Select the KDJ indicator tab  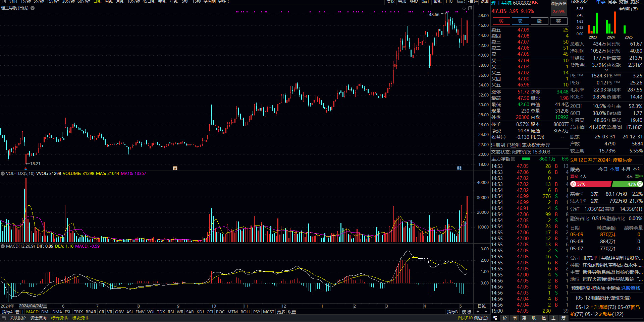(200, 312)
